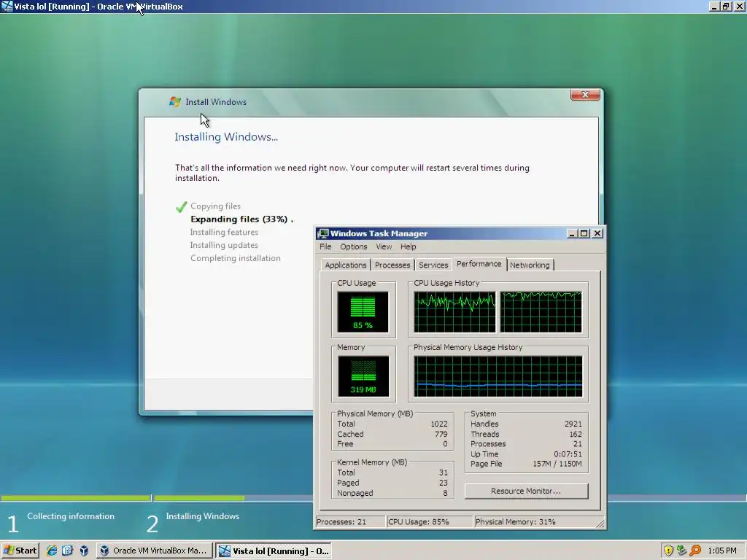Click the Collecting information progress bar
Screen dimensions: 747x560
pos(75,498)
